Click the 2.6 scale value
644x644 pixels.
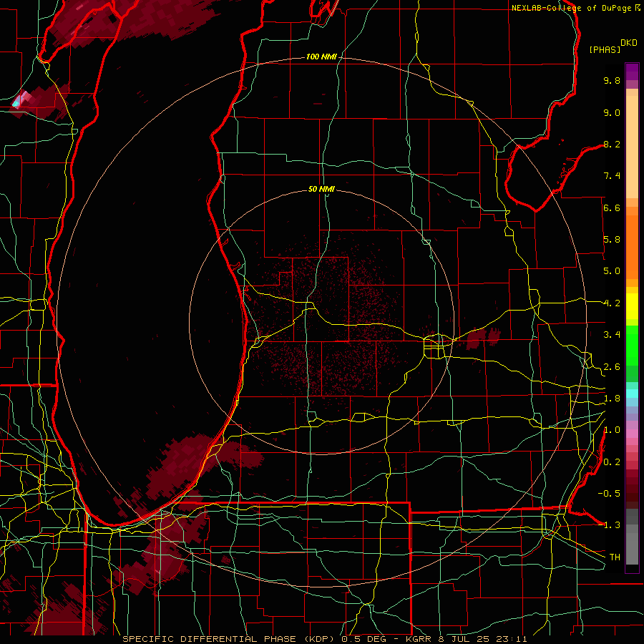tap(612, 367)
